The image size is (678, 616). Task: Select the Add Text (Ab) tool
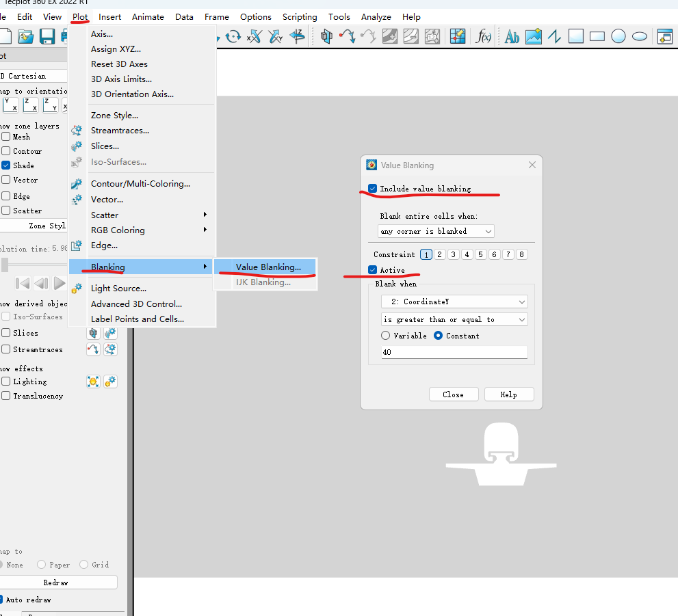512,37
